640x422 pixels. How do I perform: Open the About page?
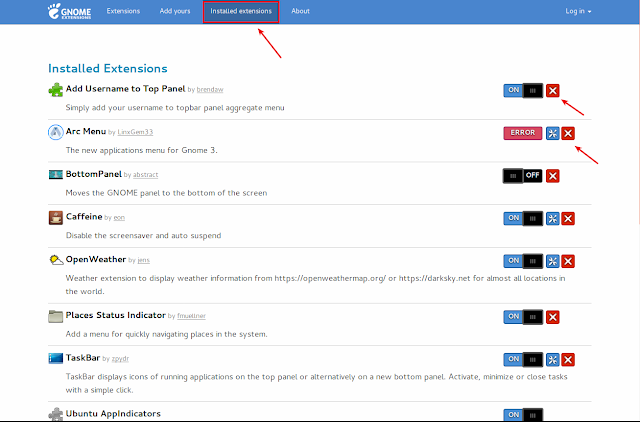pyautogui.click(x=300, y=11)
